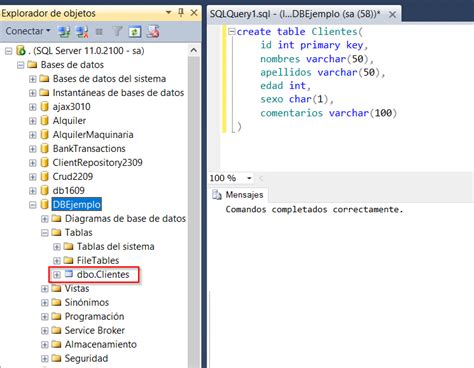The width and height of the screenshot is (474, 368).
Task: Expand Diagramas de base de datos
Action: click(45, 219)
